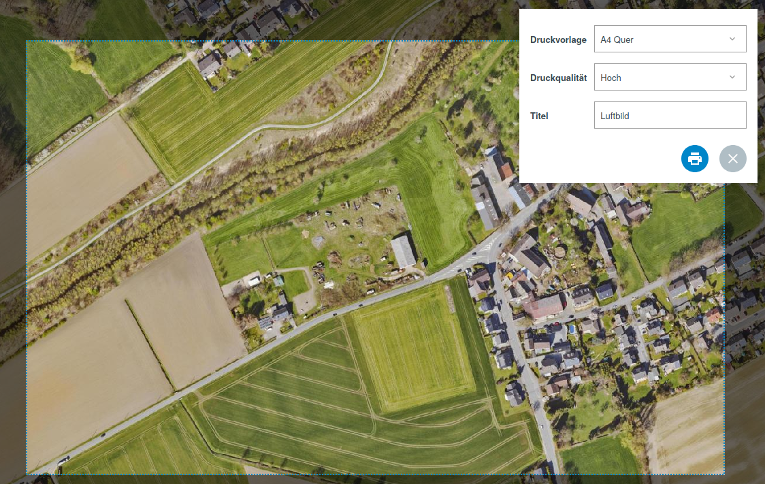Click the round circular structure in the village
Screen dimensions: 765x484
(x=560, y=250)
